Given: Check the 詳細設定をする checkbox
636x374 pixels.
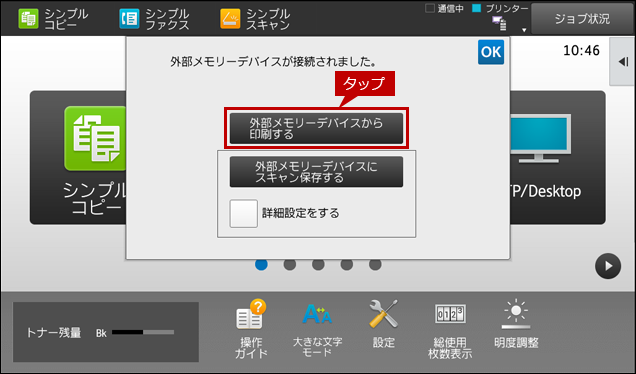Looking at the screenshot, I should coord(243,213).
